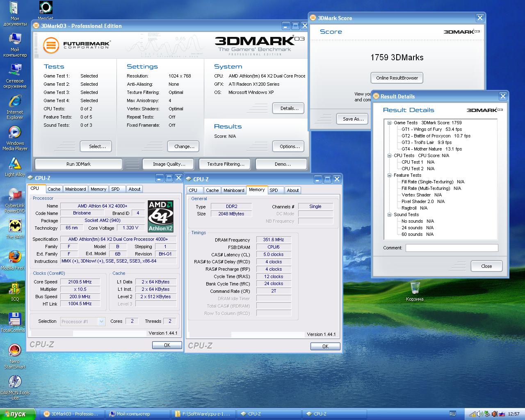The image size is (525, 420).
Task: Click Online ResultBrowser button
Action: coord(397,78)
